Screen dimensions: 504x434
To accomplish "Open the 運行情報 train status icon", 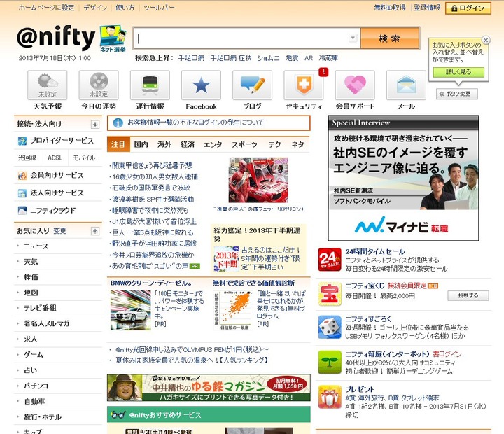I will tap(150, 85).
